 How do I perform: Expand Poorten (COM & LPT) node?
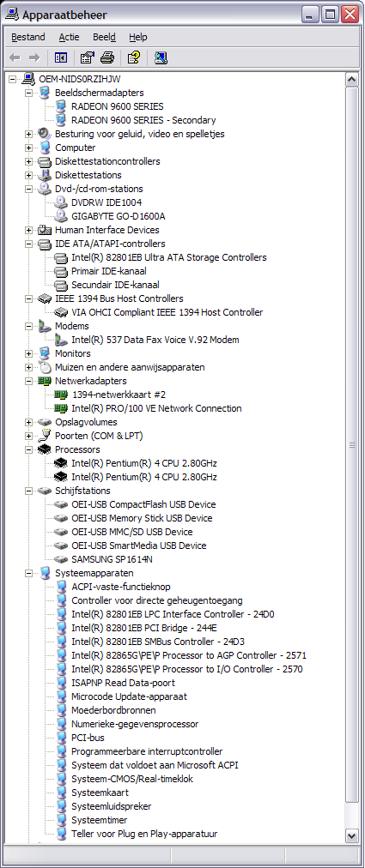pos(29,436)
